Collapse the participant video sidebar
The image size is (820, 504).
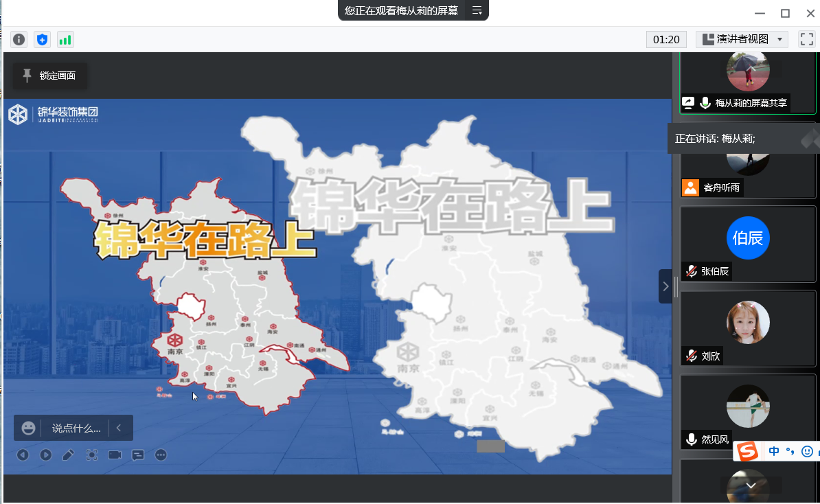(x=665, y=286)
